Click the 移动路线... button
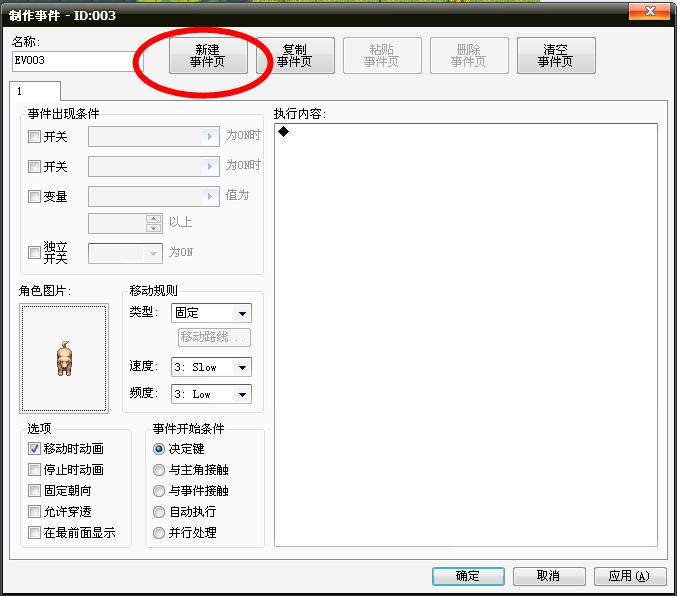This screenshot has height=596, width=677. (214, 337)
